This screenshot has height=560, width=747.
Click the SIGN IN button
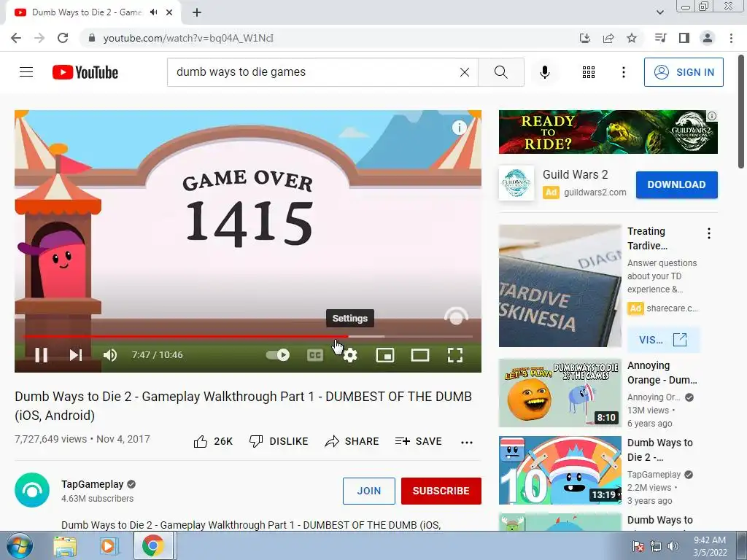coord(684,72)
